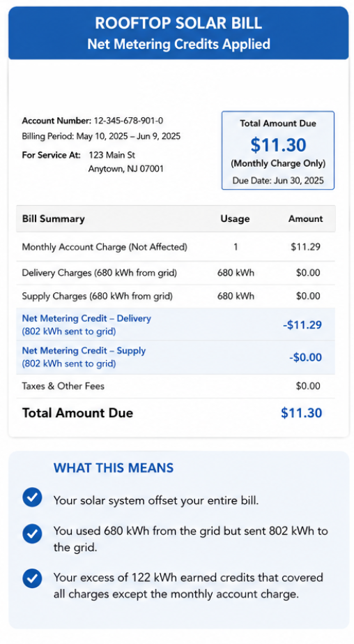This screenshot has height=644, width=354.
Task: Click the Net Metering Credits Applied subtitle
Action: [178, 43]
